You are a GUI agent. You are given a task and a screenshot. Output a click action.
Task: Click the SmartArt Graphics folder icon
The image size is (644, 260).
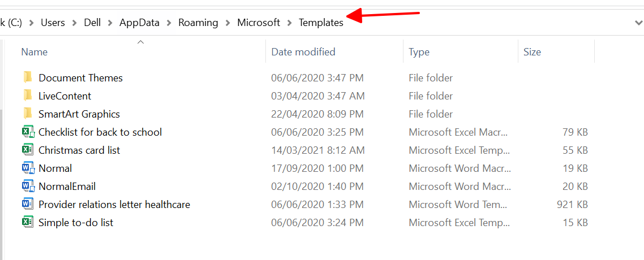click(28, 114)
